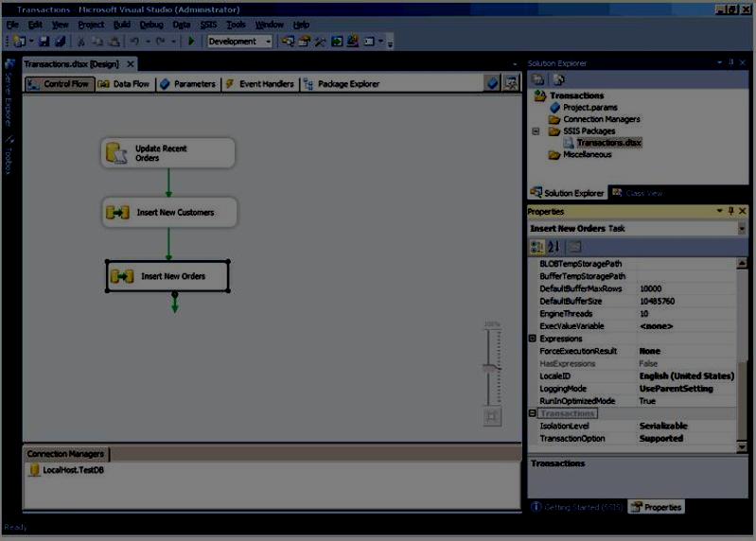This screenshot has height=541, width=756.
Task: Click the green-arrow window icon in the toolbar
Action: pos(337,42)
